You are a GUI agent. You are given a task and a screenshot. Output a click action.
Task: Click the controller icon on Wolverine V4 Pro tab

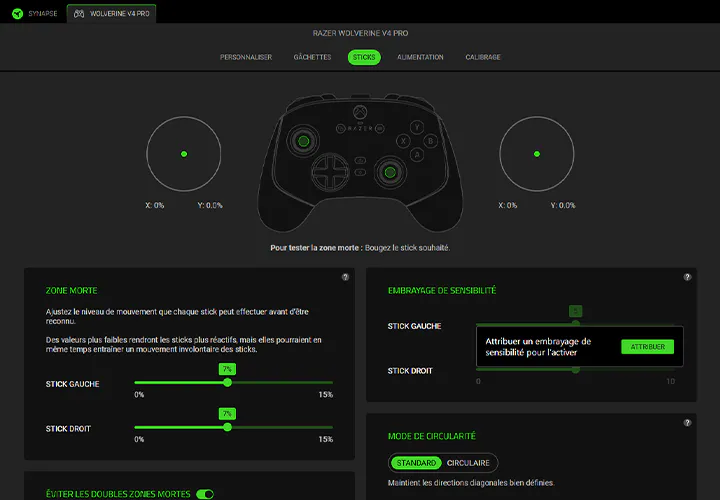[x=79, y=14]
